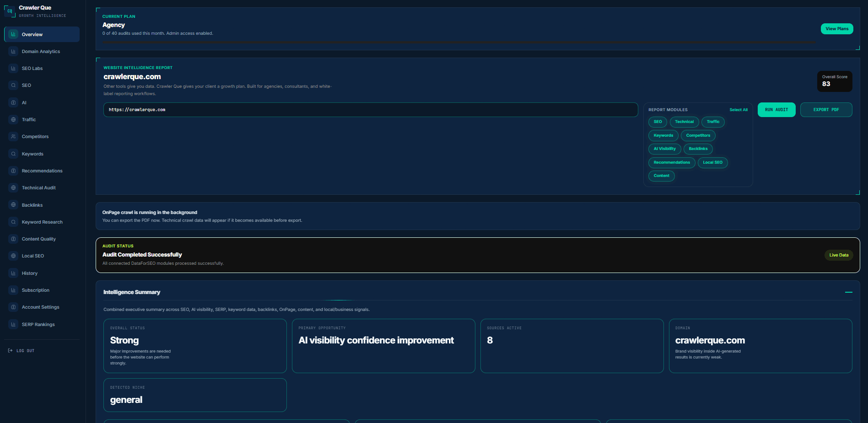Toggle the Content report module chip
Image resolution: width=868 pixels, height=423 pixels.
(661, 176)
